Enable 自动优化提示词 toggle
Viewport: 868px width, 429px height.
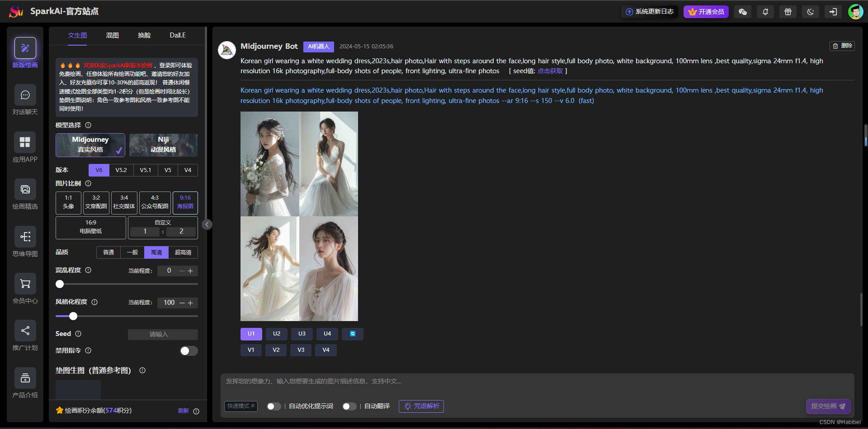point(273,406)
